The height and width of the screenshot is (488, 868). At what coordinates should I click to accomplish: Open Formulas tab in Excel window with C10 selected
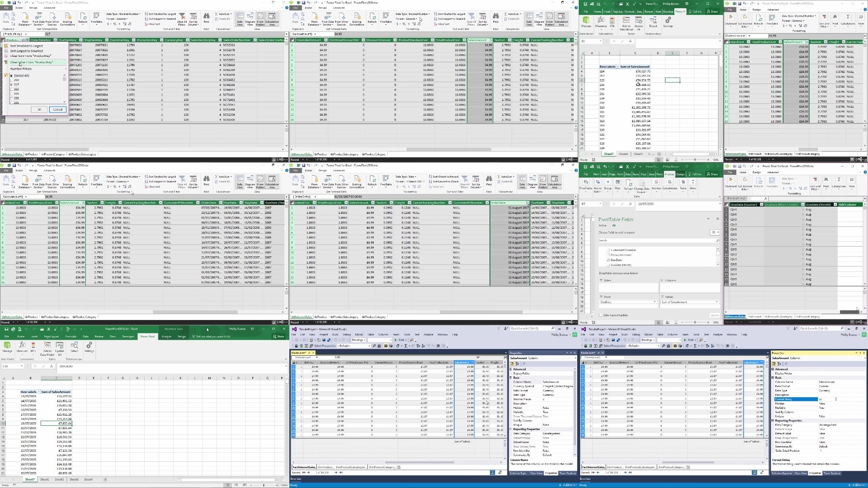pos(71,336)
